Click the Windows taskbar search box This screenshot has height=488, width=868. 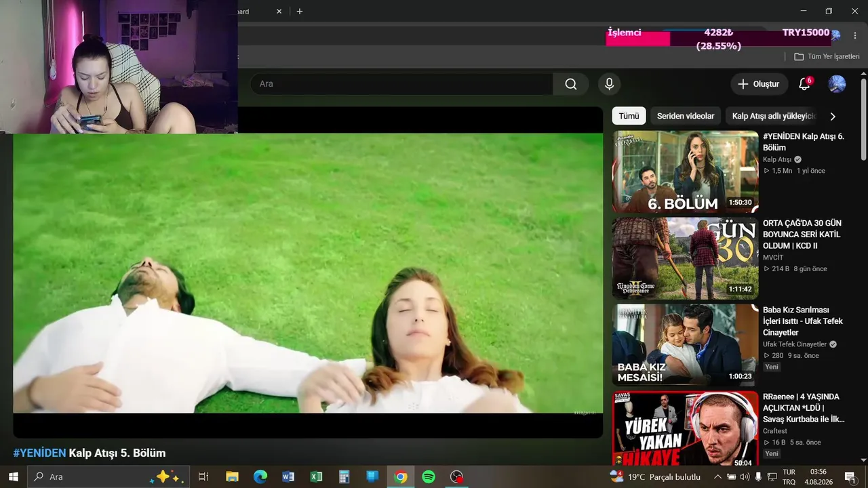pyautogui.click(x=108, y=476)
